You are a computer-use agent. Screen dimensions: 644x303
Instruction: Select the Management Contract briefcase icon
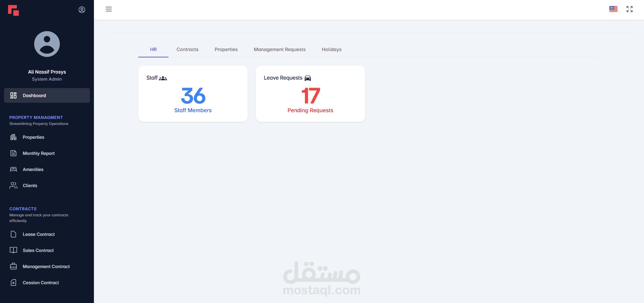[13, 266]
